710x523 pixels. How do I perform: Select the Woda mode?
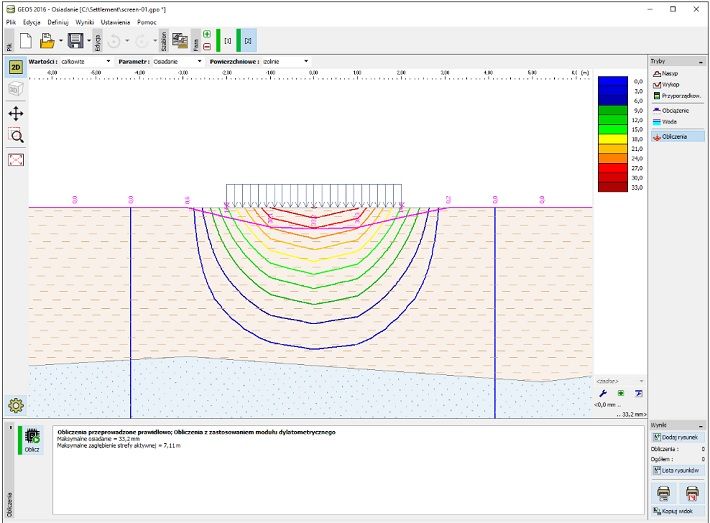tap(678, 122)
